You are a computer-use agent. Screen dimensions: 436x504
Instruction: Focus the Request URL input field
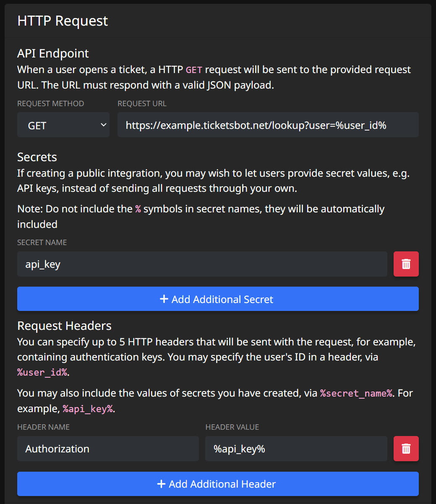[268, 125]
